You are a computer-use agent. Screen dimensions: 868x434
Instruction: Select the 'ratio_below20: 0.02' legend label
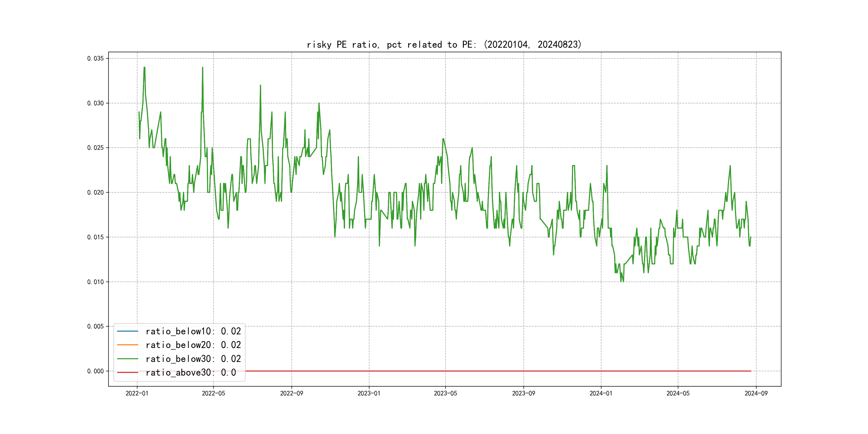pos(193,345)
